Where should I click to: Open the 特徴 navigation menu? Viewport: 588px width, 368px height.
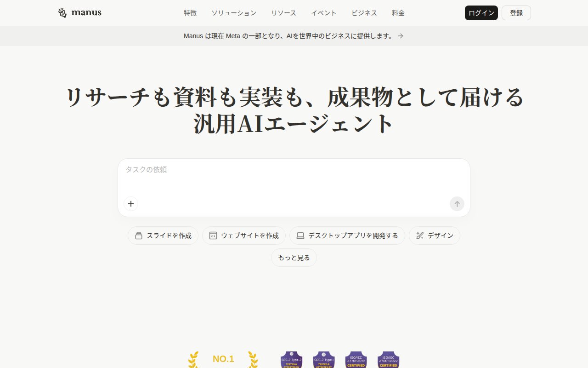coord(190,13)
